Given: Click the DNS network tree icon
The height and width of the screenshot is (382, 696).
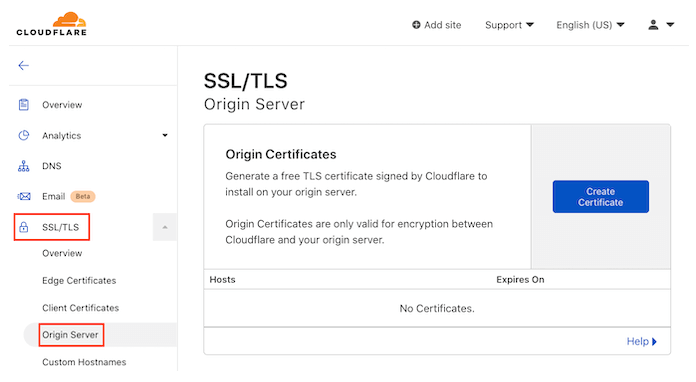Looking at the screenshot, I should click(x=24, y=166).
